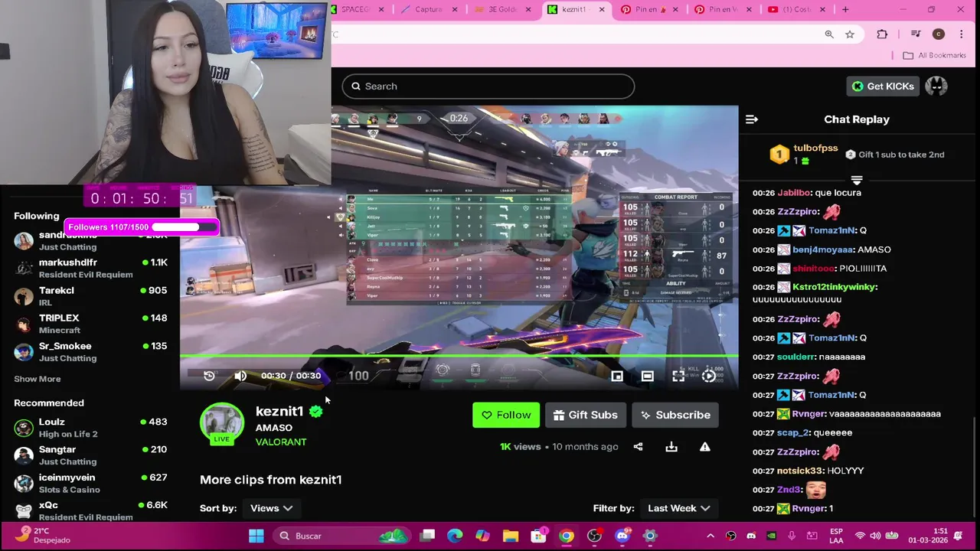
Task: Open TRIPLEX channel in sidebar
Action: click(90, 324)
